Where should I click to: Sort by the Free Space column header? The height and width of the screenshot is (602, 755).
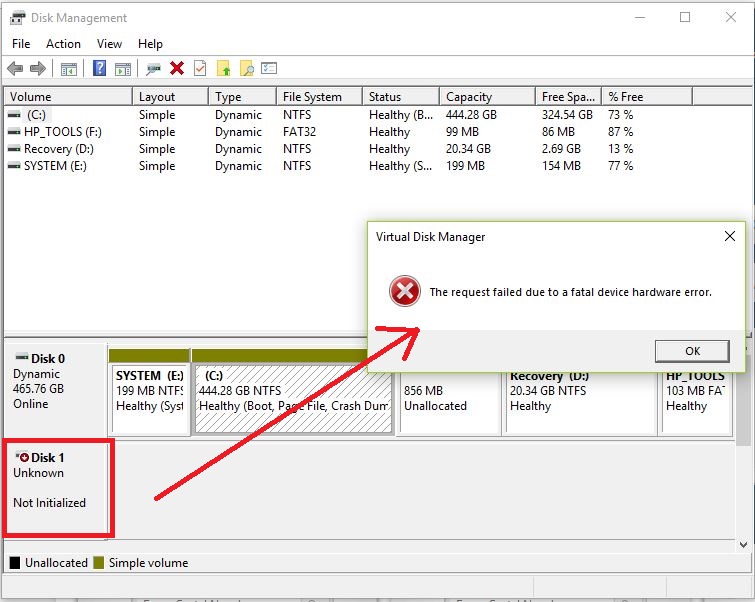[x=569, y=96]
